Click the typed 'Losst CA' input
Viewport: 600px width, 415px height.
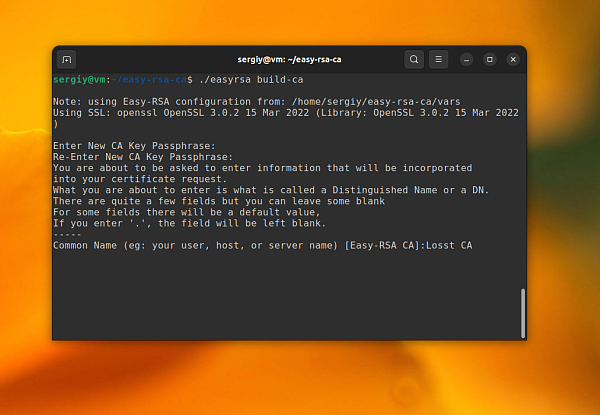[449, 245]
